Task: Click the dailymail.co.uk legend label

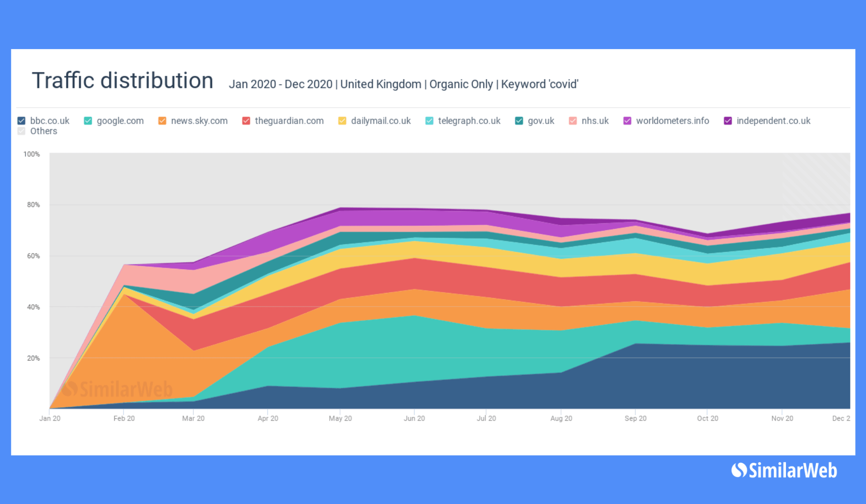Action: tap(381, 121)
